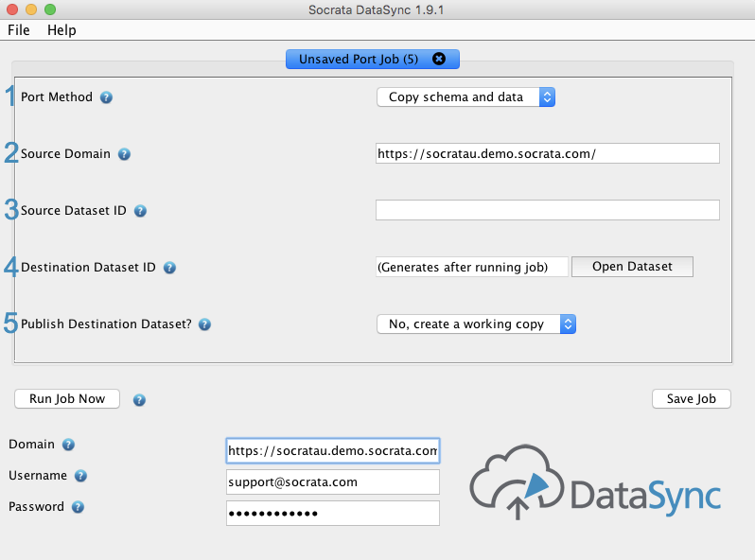Click the Source Dataset ID label
Image resolution: width=755 pixels, height=560 pixels.
tap(73, 210)
